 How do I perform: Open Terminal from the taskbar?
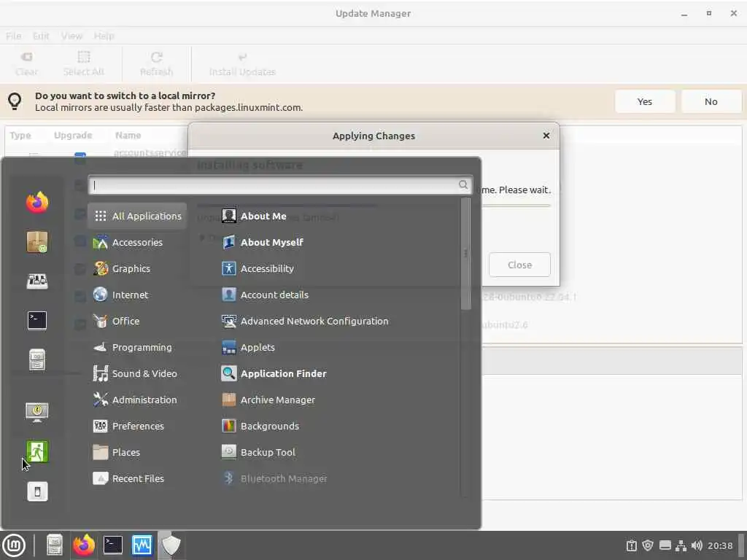pyautogui.click(x=113, y=545)
